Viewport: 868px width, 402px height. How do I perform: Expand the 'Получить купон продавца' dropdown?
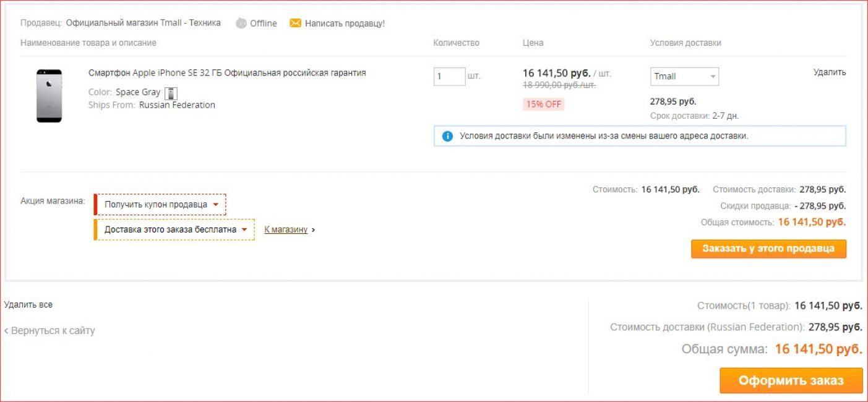point(160,204)
